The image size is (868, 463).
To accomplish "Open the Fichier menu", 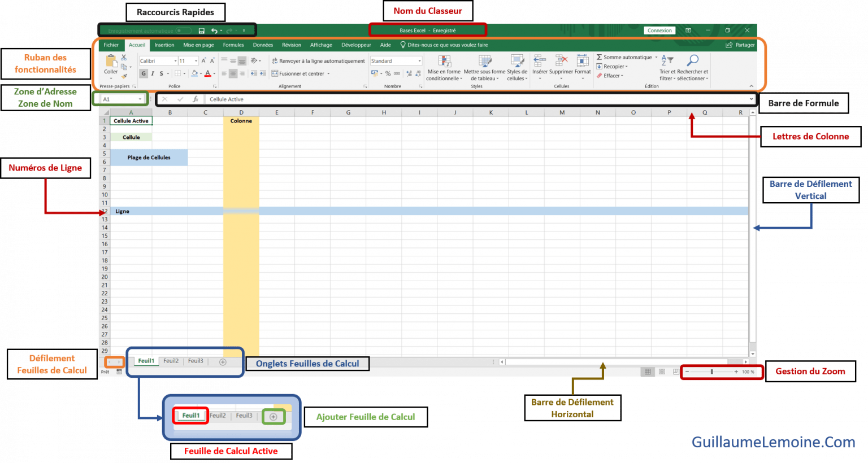I will pyautogui.click(x=111, y=45).
